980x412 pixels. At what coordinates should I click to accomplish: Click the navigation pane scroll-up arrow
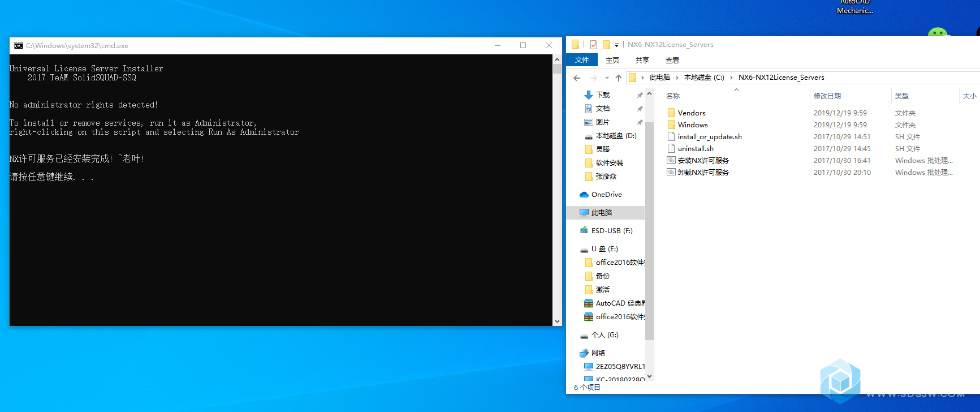(649, 93)
